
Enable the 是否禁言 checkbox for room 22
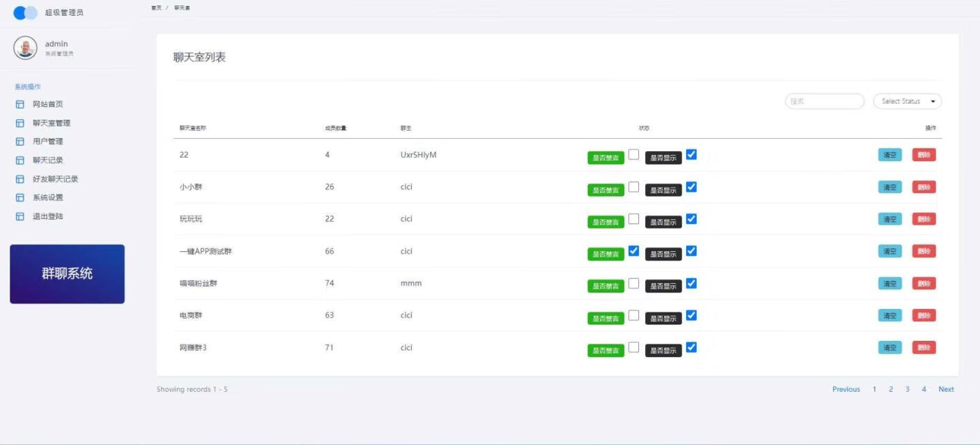coord(634,154)
